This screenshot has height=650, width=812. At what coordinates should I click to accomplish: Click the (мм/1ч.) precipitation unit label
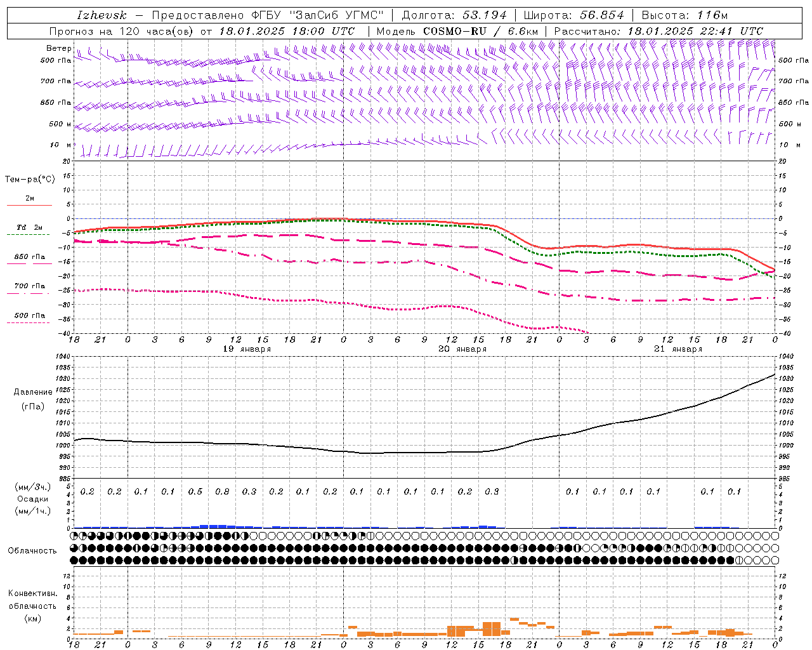coord(33,511)
